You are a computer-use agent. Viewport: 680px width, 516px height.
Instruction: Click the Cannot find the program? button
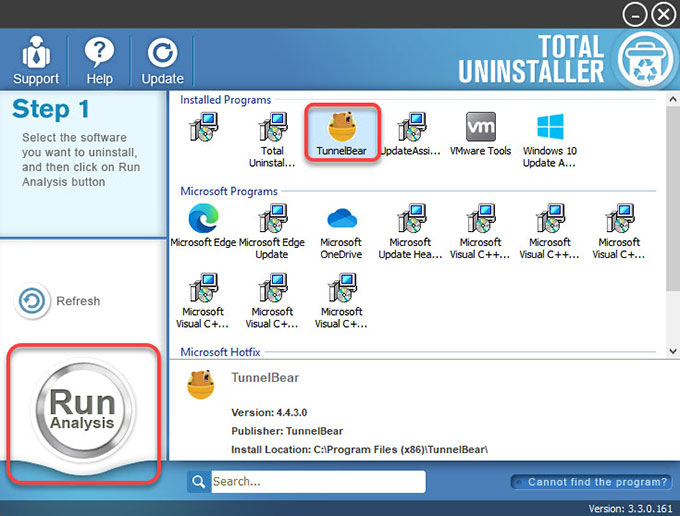592,482
